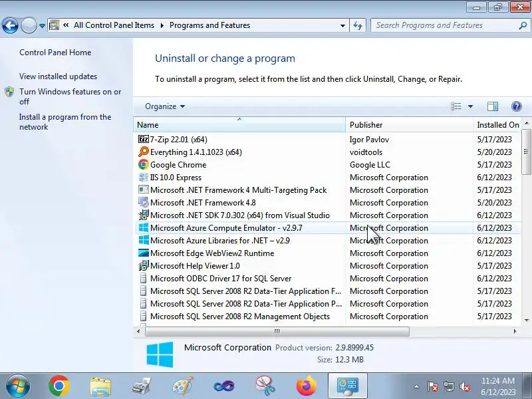Open Paint from the taskbar
Viewport: 532px width, 399px height.
click(182, 386)
